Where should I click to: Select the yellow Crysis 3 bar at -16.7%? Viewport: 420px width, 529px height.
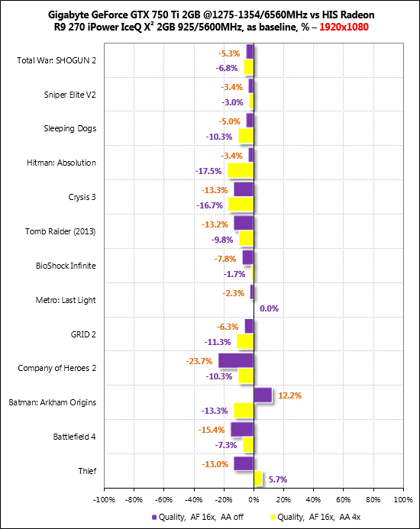click(x=241, y=205)
